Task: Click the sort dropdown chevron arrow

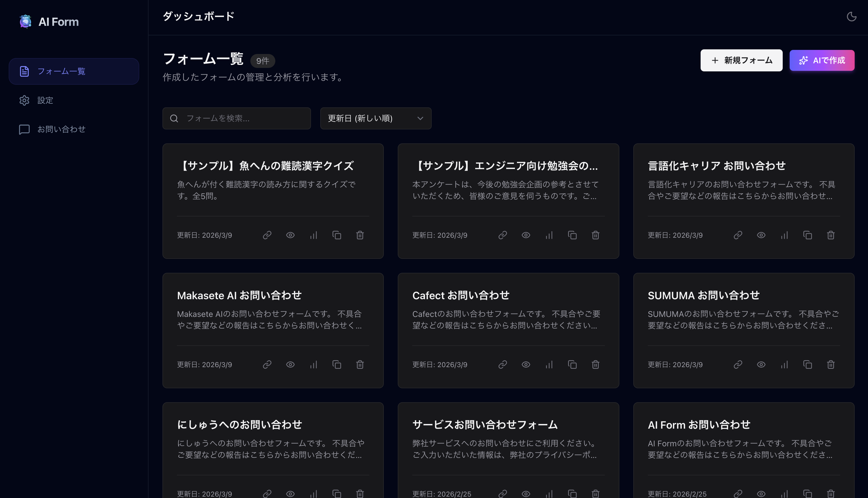Action: click(420, 118)
